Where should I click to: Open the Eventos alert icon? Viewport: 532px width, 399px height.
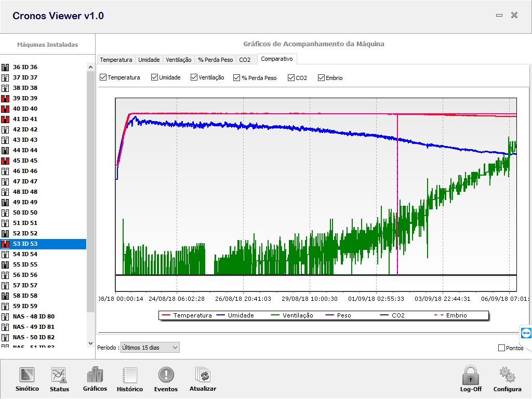click(166, 375)
